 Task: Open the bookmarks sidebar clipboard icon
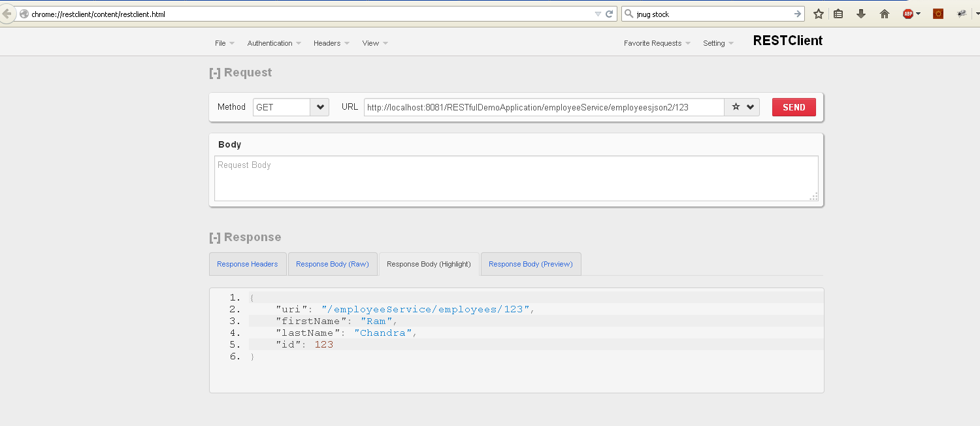click(838, 13)
